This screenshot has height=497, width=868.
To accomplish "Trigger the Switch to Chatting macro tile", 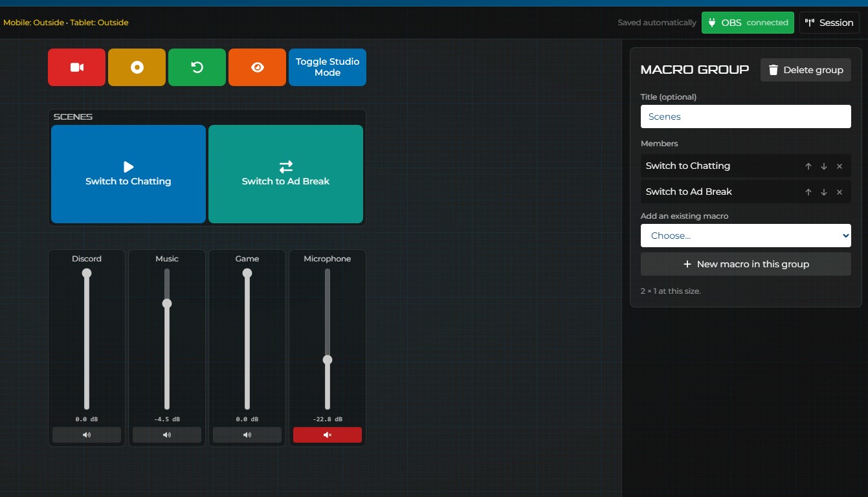I will coord(128,174).
